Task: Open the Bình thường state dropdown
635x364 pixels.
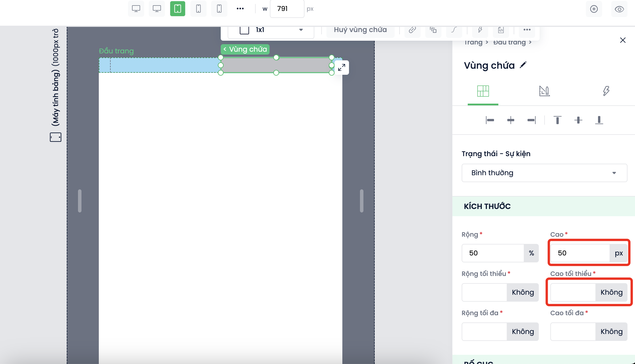Action: (x=544, y=173)
